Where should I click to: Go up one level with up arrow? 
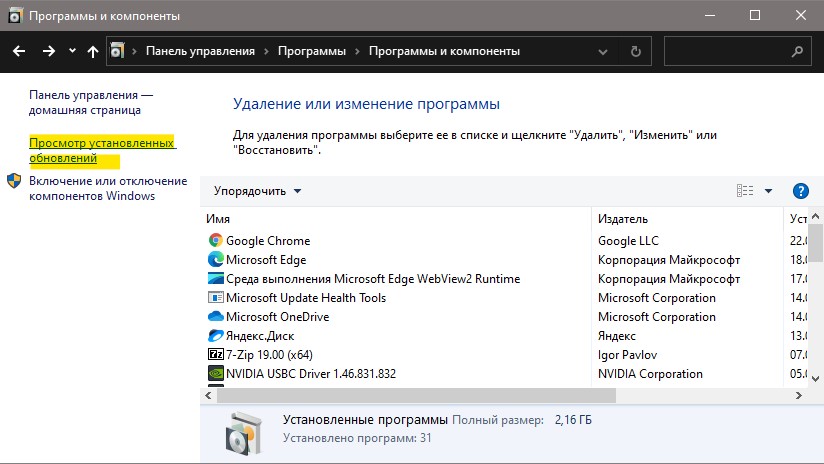click(x=93, y=51)
